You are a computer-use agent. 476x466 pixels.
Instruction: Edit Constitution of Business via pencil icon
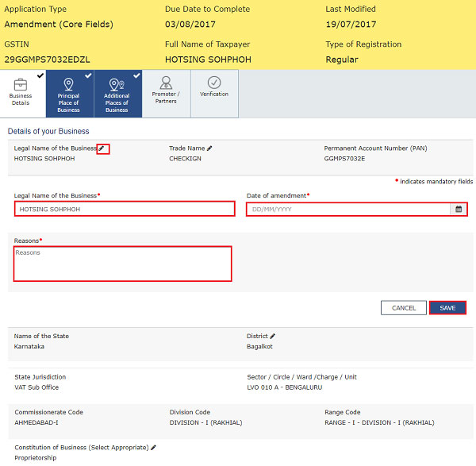(x=153, y=448)
